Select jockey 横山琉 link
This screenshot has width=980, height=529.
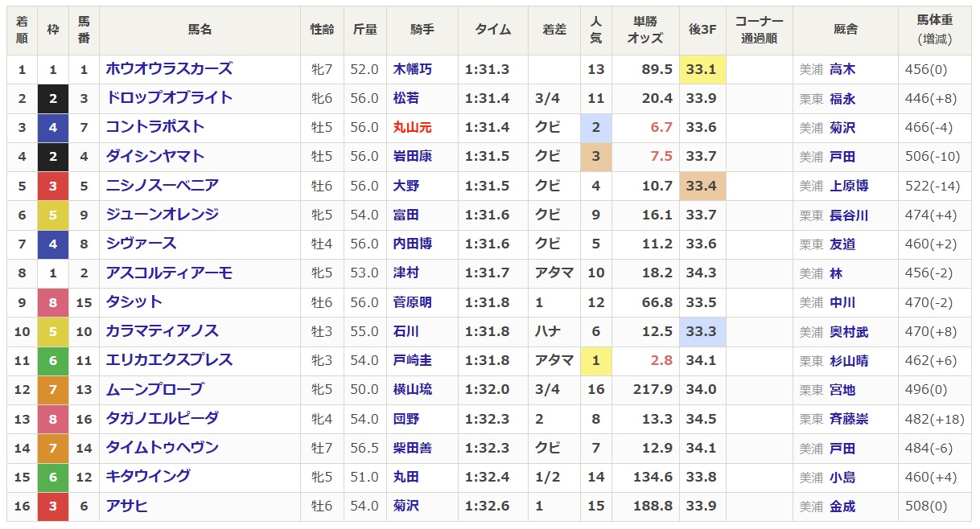point(413,390)
